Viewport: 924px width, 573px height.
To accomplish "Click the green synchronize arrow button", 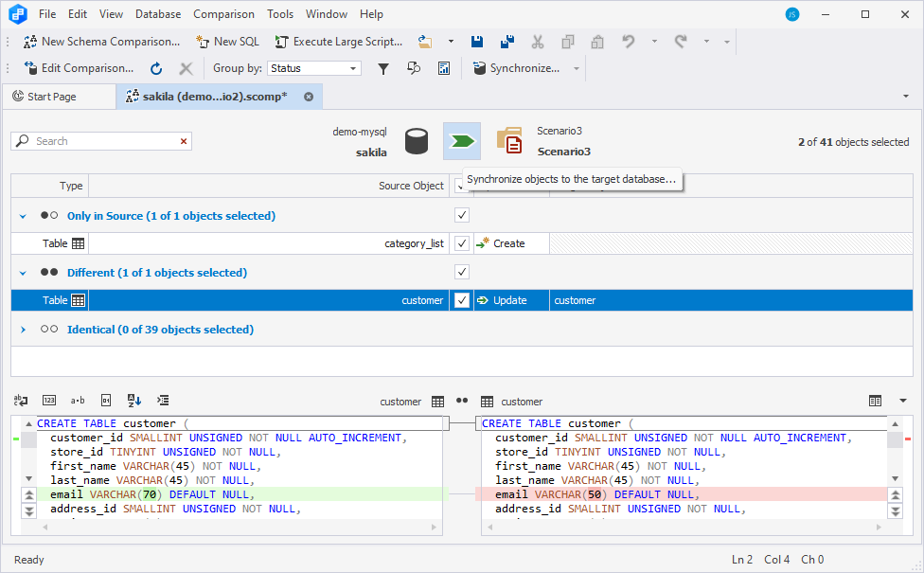I will tap(462, 141).
